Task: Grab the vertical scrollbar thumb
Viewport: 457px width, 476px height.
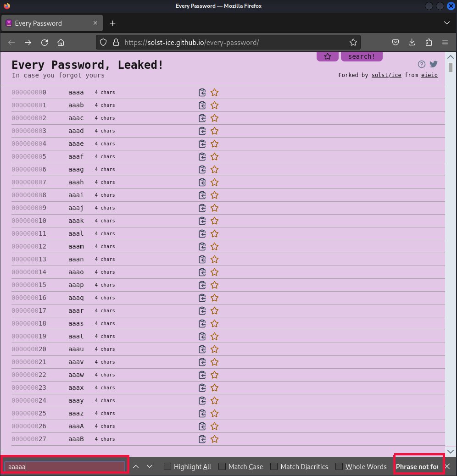Action: click(451, 67)
